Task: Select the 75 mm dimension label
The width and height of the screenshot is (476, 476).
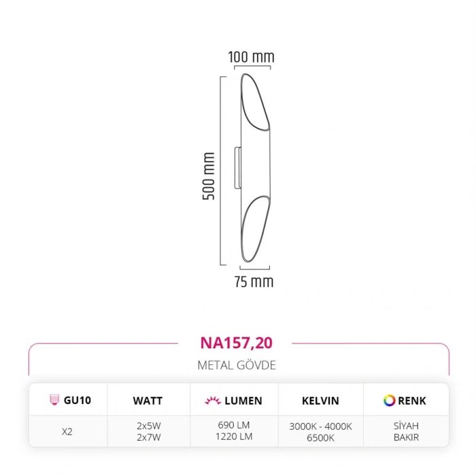Action: (x=254, y=281)
